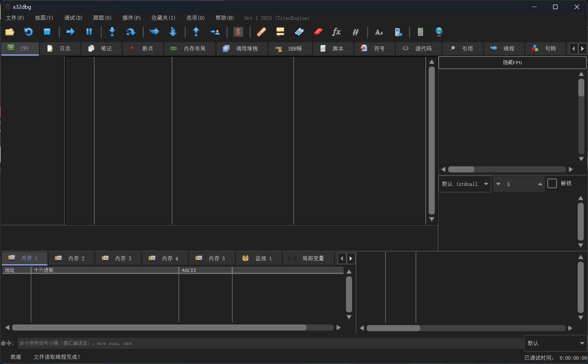Open the 默认 dropdown beside command bar
588x364 pixels.
(555, 343)
